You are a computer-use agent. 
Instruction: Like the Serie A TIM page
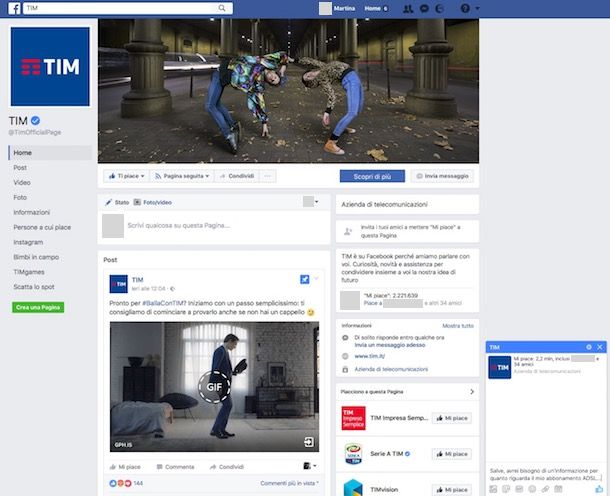[452, 454]
